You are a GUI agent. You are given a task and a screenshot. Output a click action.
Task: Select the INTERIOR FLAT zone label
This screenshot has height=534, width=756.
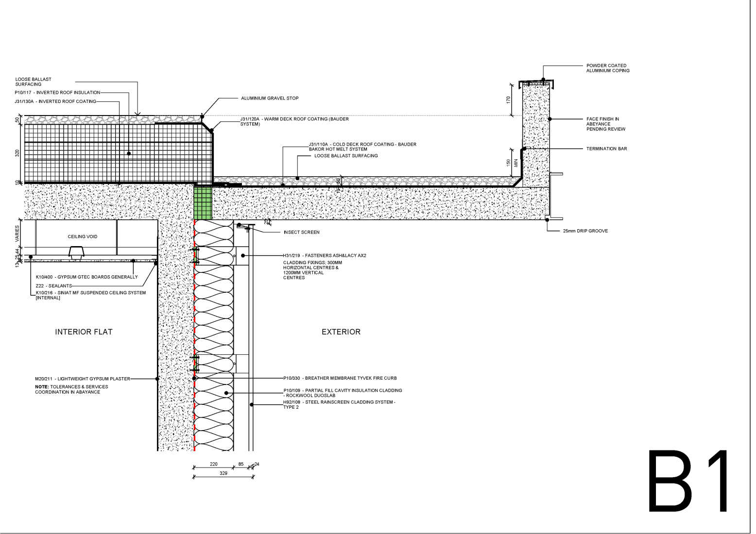[x=84, y=332]
